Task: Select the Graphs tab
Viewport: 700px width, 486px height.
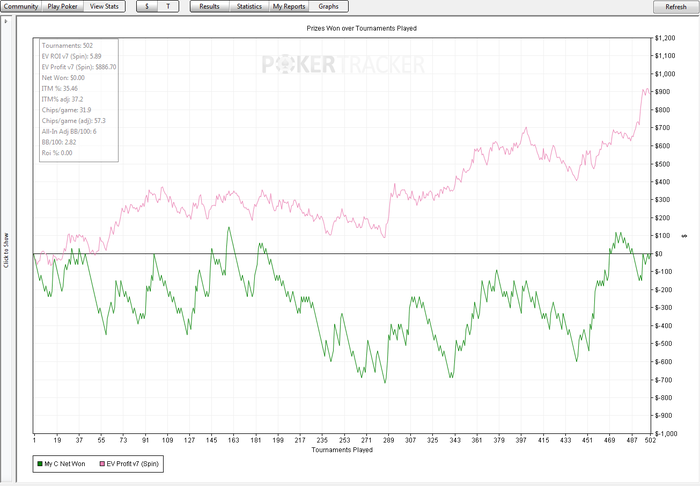Action: (x=329, y=6)
